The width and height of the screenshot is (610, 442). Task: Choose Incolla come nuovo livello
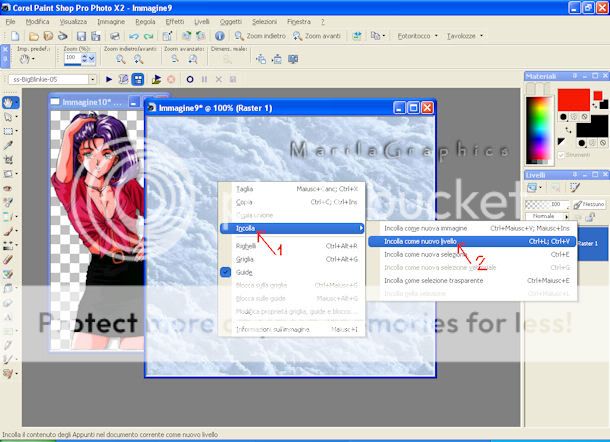pos(472,242)
